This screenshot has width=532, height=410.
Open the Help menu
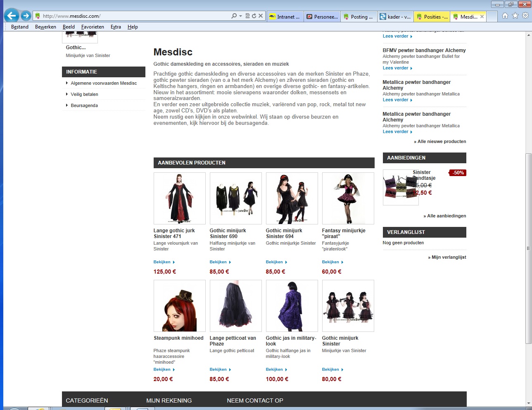[x=133, y=27]
